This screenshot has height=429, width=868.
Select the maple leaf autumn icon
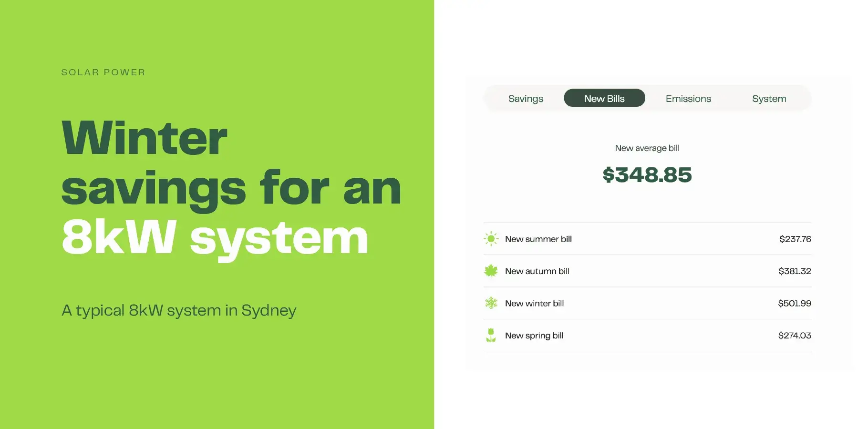pyautogui.click(x=491, y=271)
